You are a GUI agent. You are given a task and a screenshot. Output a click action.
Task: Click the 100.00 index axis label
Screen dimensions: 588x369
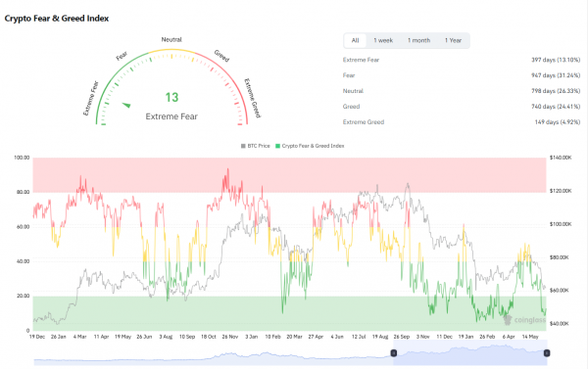(22, 158)
